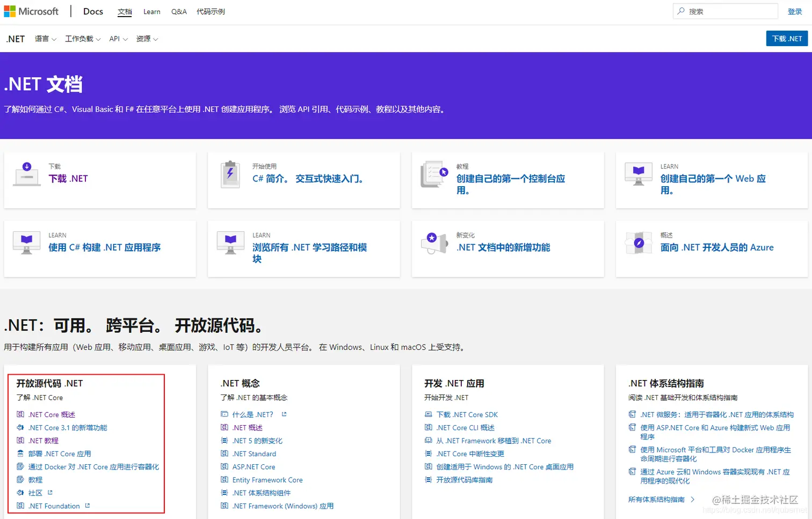The image size is (812, 519).
Task: Click the icon beside .NET 微服务 architecture guide
Action: tap(633, 414)
